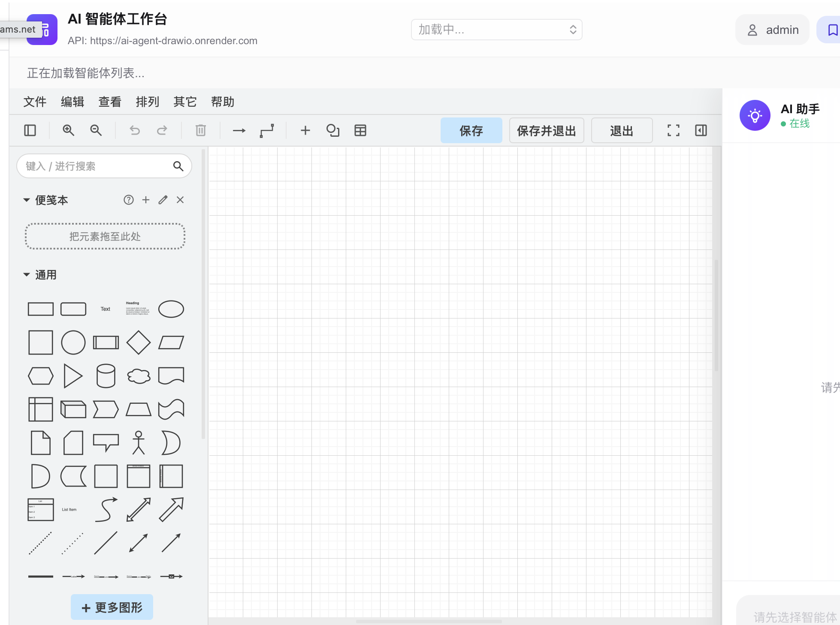Click the canvas vertical scrollbar
This screenshot has height=625, width=840.
coord(716,315)
